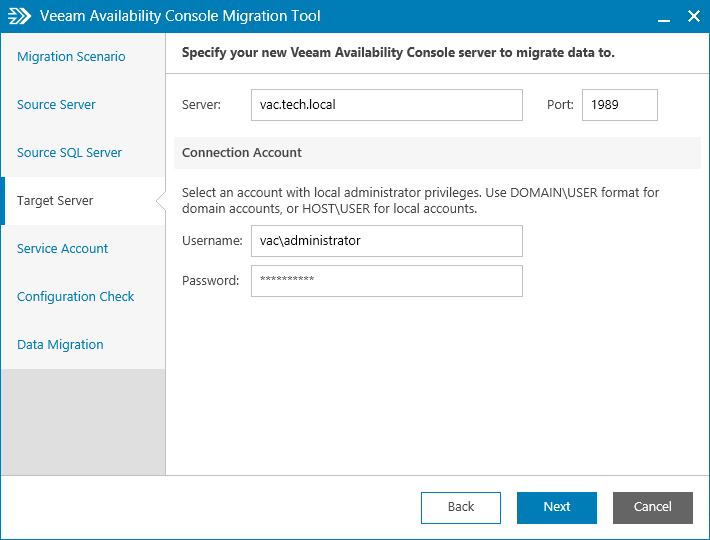This screenshot has height=540, width=710.
Task: Go to the Source Server step
Action: coord(56,105)
